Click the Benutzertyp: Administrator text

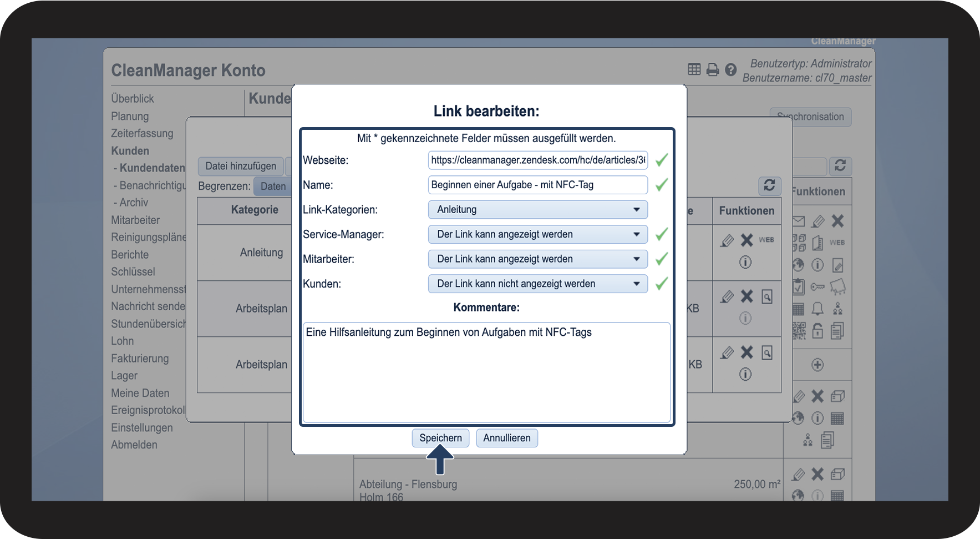(x=811, y=64)
